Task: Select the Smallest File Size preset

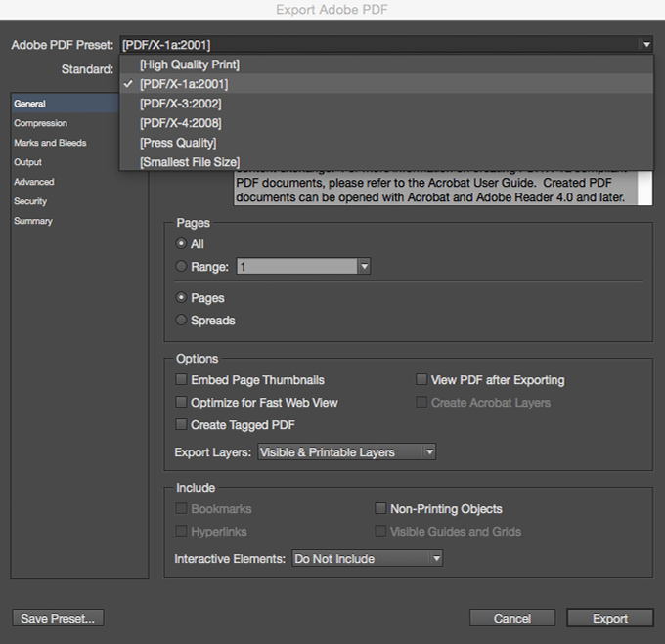Action: point(386,162)
